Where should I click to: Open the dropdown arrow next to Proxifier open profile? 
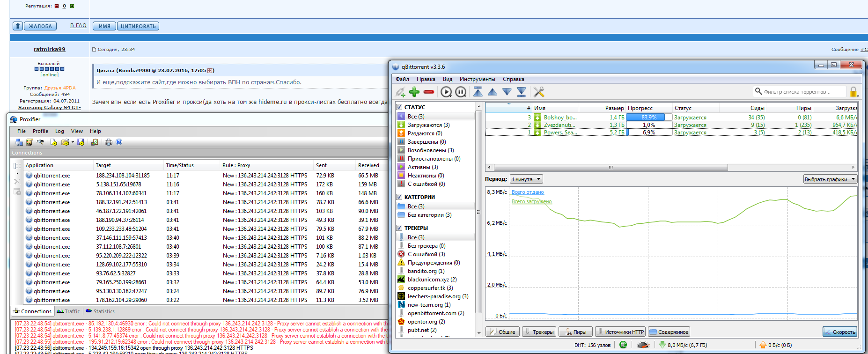point(73,142)
